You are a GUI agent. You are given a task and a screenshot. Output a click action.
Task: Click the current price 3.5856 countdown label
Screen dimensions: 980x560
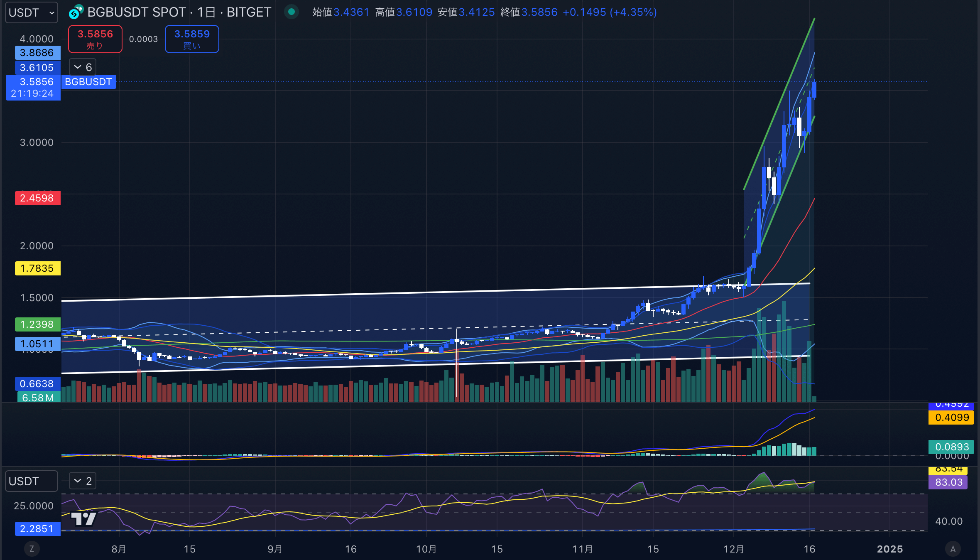click(33, 88)
